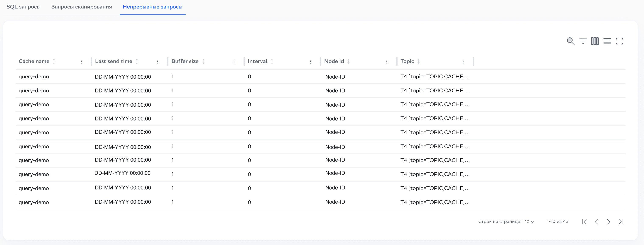644x245 pixels.
Task: Go back to the first page
Action: 584,222
